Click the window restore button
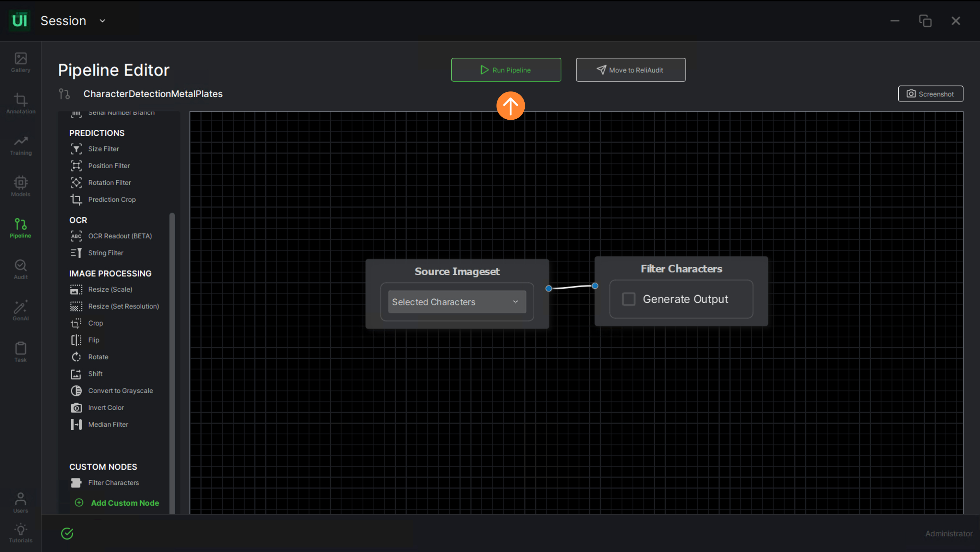 pyautogui.click(x=925, y=20)
